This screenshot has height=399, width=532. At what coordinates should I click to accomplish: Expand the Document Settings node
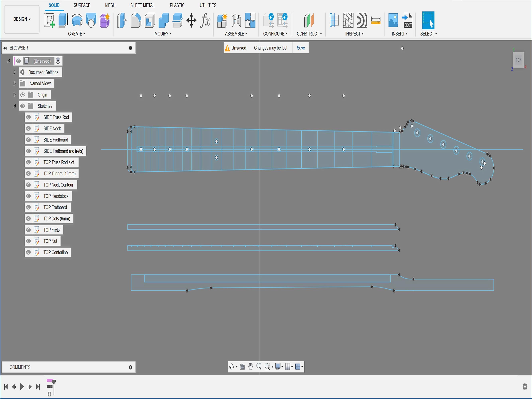tap(14, 72)
